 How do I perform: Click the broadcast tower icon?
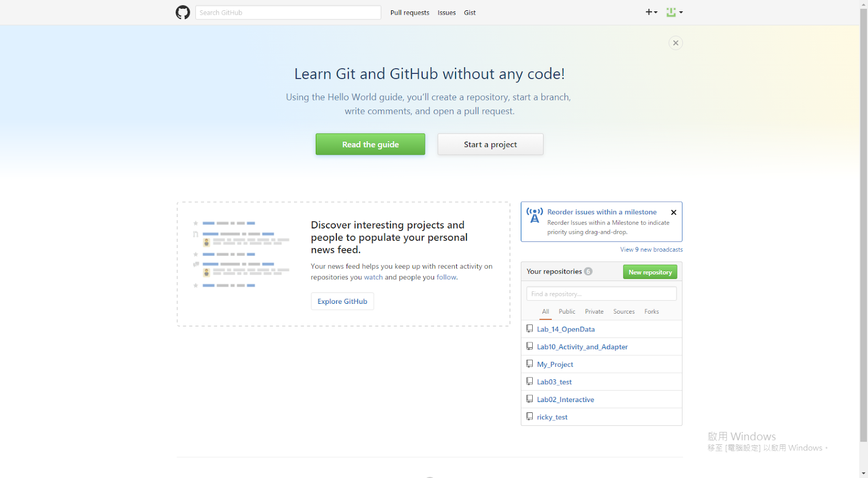534,215
